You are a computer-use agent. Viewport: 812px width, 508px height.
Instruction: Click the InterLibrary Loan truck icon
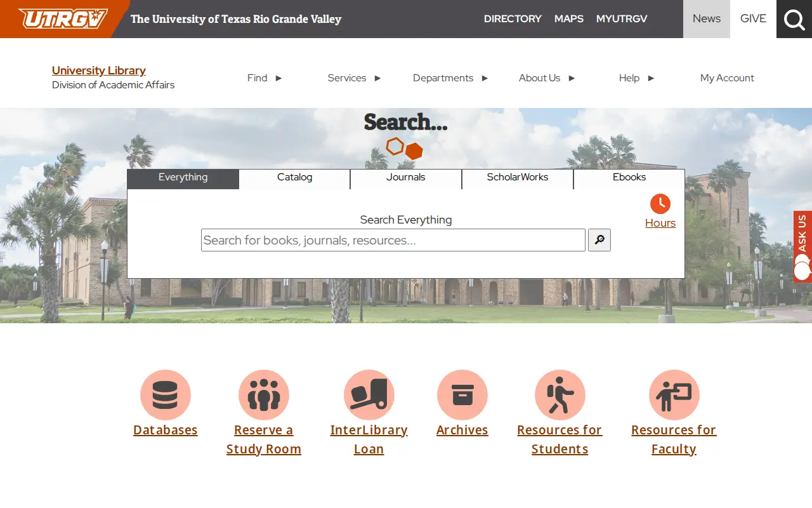point(369,395)
